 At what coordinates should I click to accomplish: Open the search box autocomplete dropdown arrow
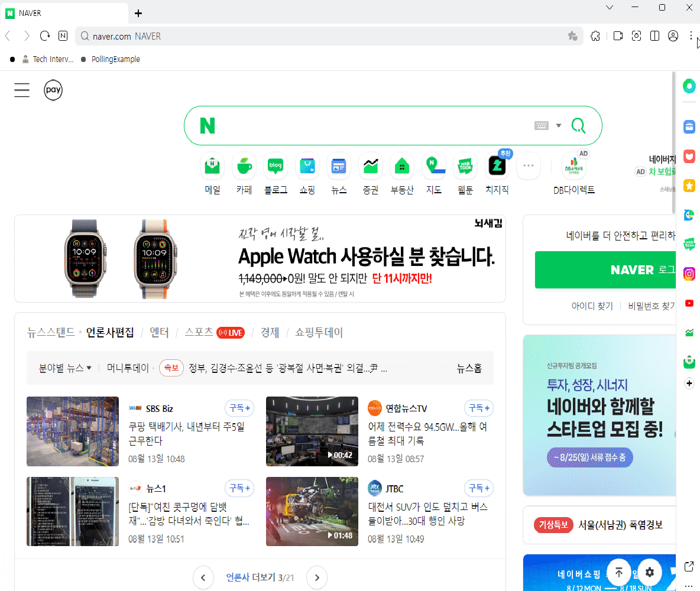[x=559, y=125]
